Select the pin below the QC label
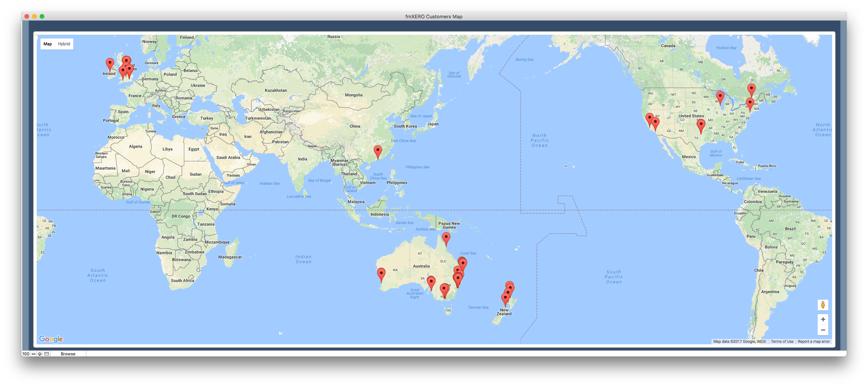 [752, 90]
